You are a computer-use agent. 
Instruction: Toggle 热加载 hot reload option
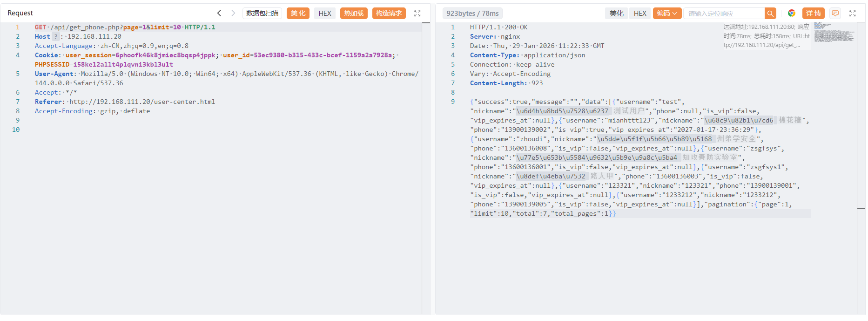click(354, 14)
